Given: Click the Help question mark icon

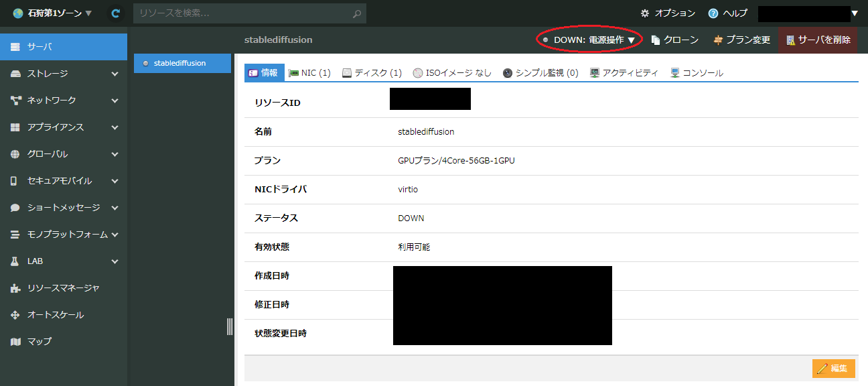Looking at the screenshot, I should point(713,13).
